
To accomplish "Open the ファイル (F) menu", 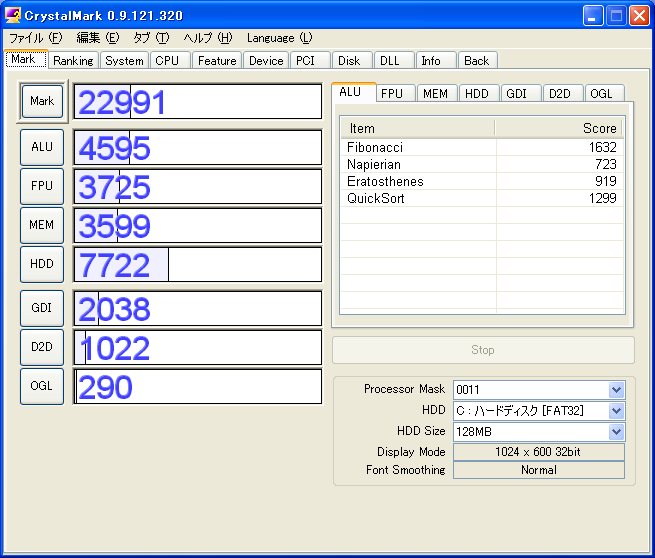I will point(35,38).
